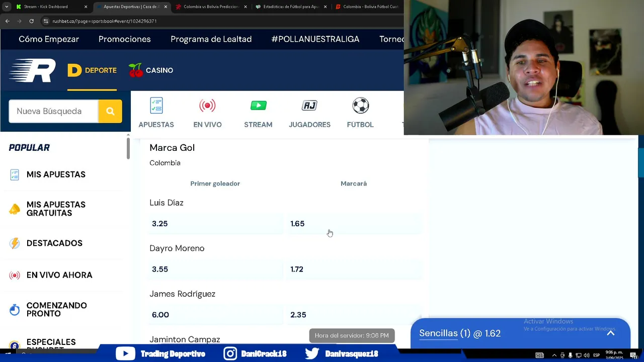This screenshot has width=644, height=362.
Task: Open Mis Apuestas Gratuitas in sidebar
Action: point(56,209)
